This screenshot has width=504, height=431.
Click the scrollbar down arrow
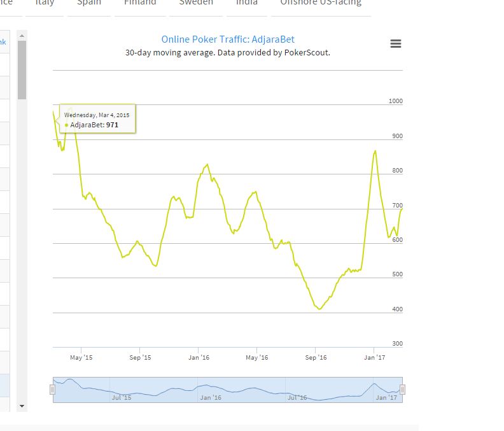22,406
